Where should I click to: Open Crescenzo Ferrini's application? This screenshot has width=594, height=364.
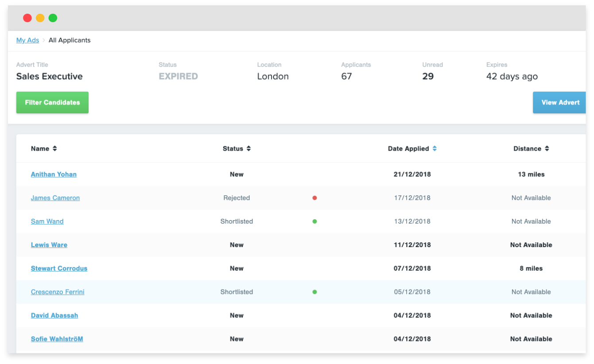click(57, 292)
